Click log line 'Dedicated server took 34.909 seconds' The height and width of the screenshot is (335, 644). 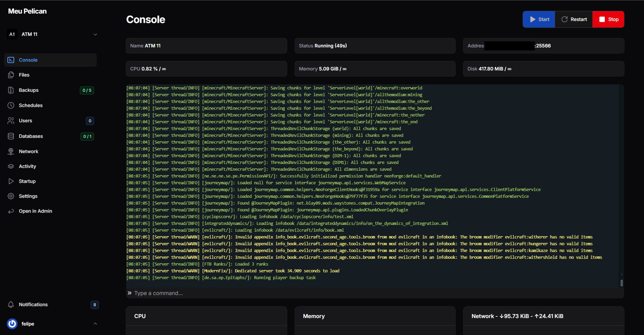tap(233, 271)
